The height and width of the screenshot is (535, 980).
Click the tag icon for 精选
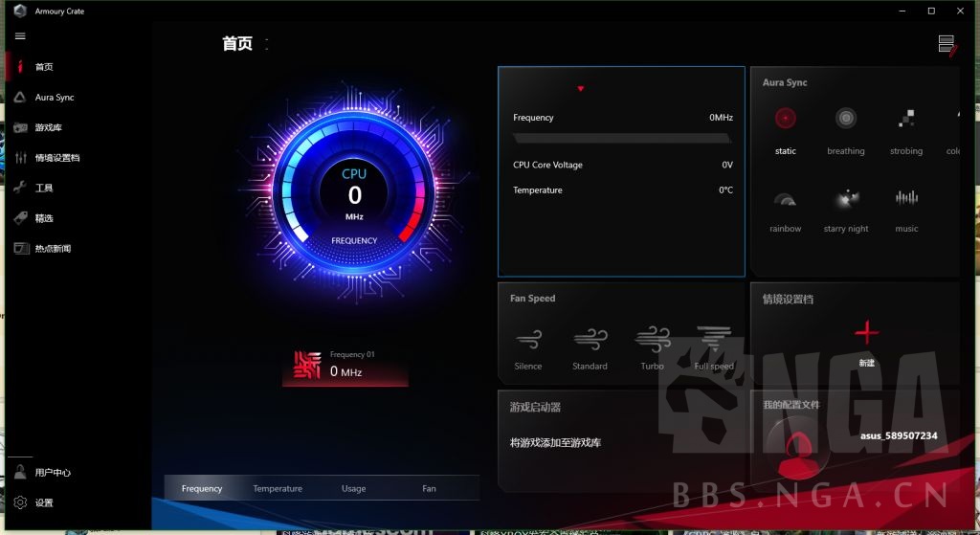click(21, 217)
